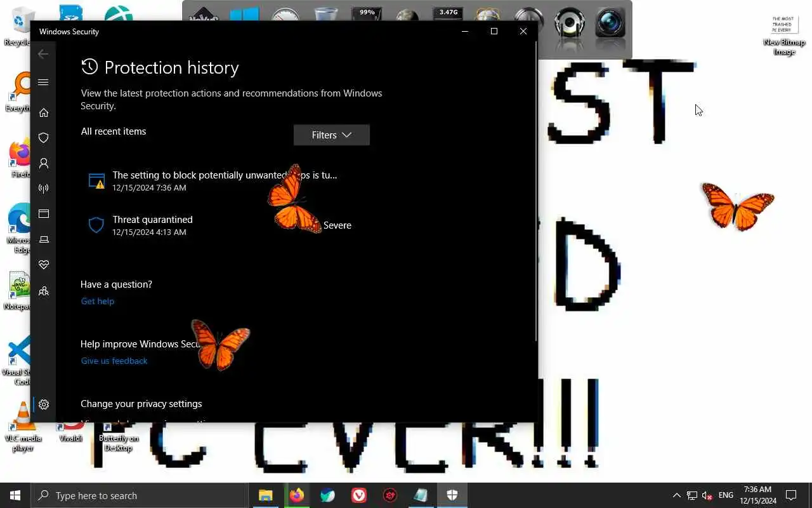
Task: Open the taskbar clock and date
Action: 758,495
